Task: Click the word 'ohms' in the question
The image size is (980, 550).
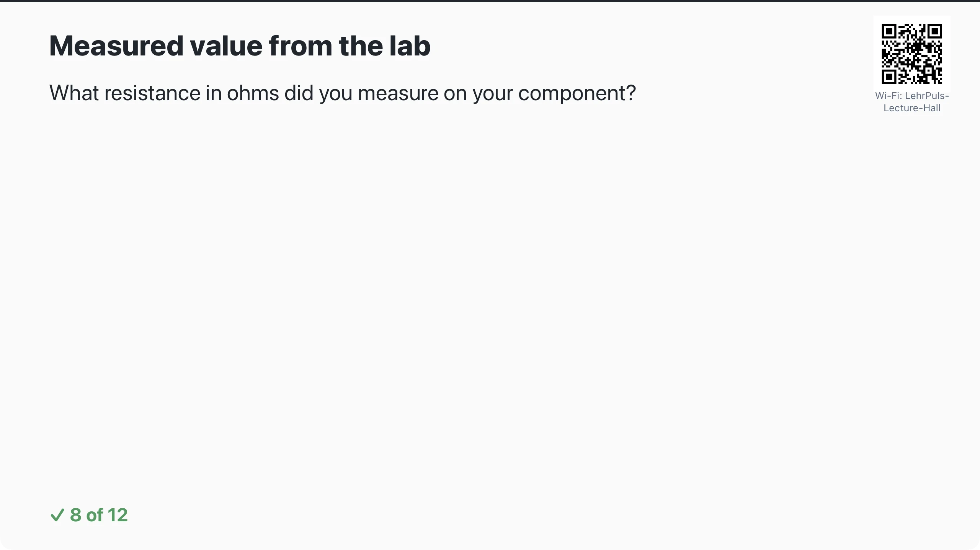Action: (x=253, y=93)
